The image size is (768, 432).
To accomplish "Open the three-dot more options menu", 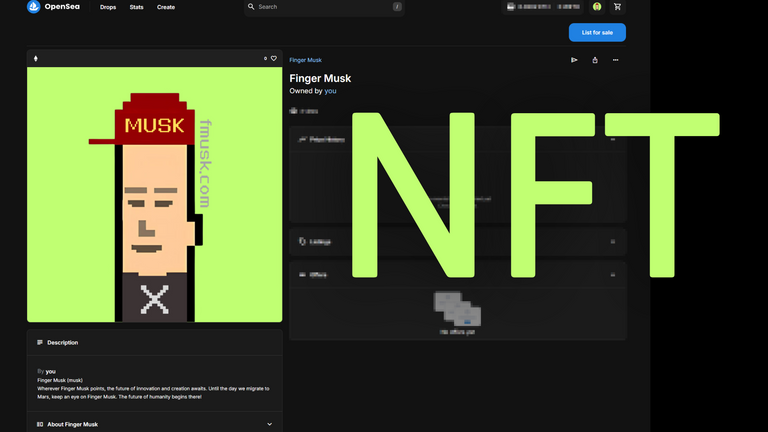I will coord(615,60).
